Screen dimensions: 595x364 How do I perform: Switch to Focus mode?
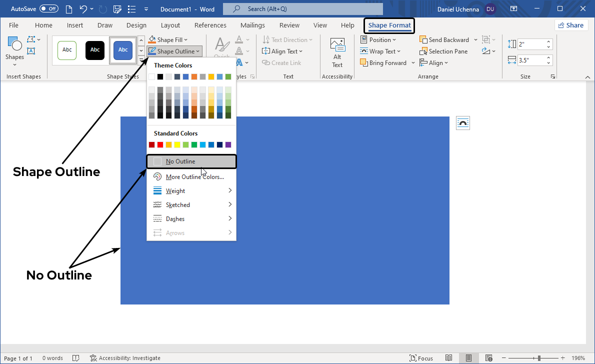421,358
